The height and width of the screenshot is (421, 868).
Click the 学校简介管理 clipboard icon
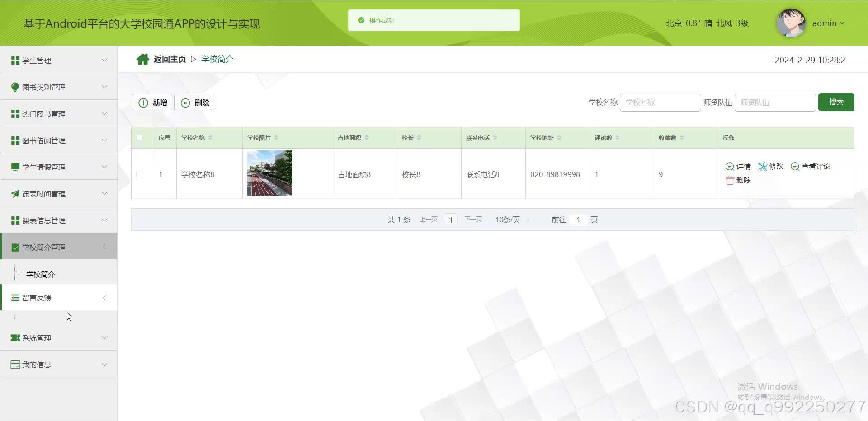pyautogui.click(x=15, y=247)
